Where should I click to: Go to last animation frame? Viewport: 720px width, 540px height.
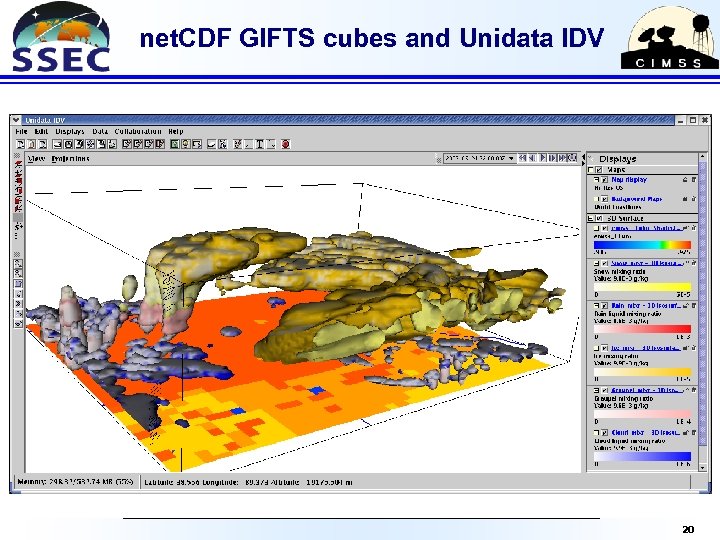point(562,158)
